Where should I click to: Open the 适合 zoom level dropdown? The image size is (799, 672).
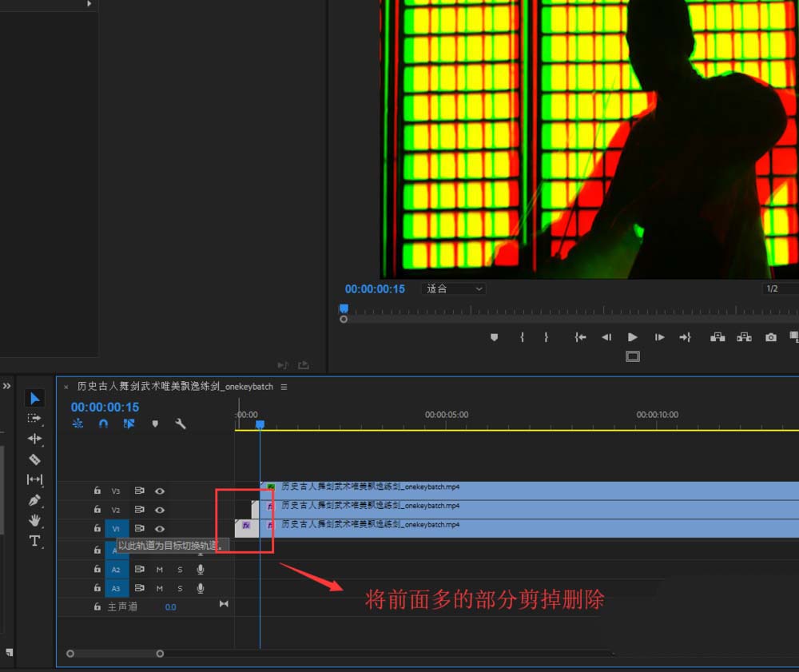tap(454, 289)
